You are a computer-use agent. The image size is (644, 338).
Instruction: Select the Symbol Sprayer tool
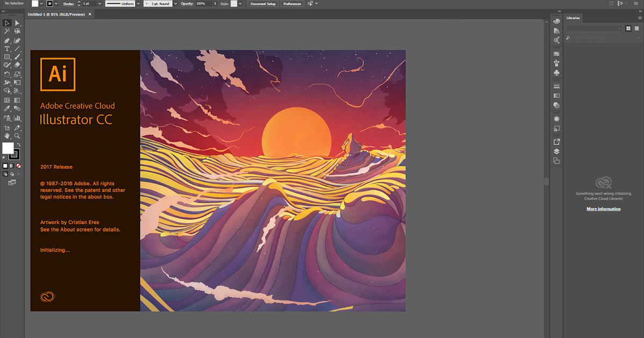[x=7, y=117]
